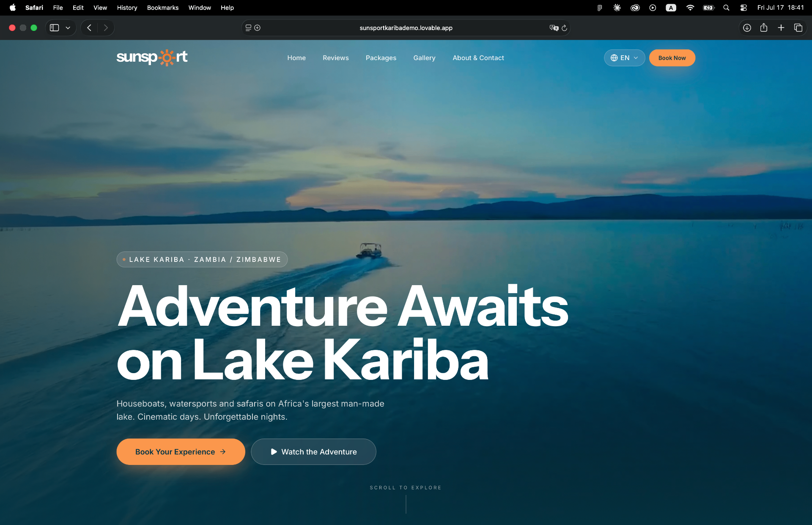
Task: Open Control Center
Action: 743,8
